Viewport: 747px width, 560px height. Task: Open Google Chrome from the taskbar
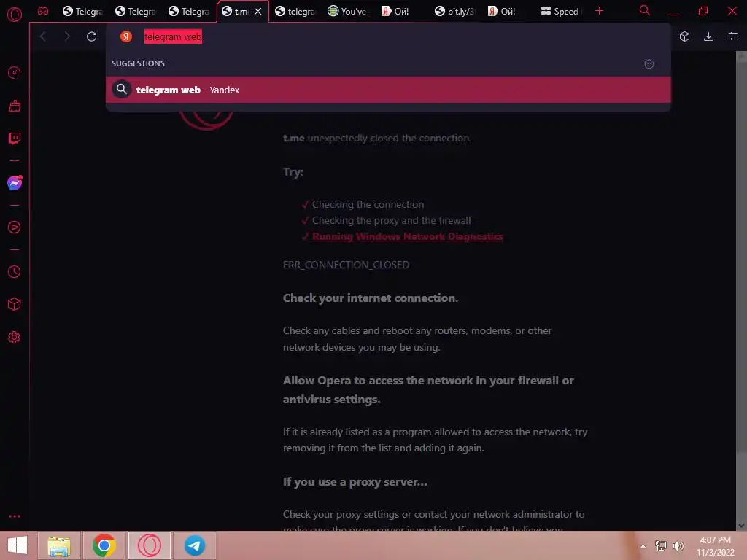[104, 545]
